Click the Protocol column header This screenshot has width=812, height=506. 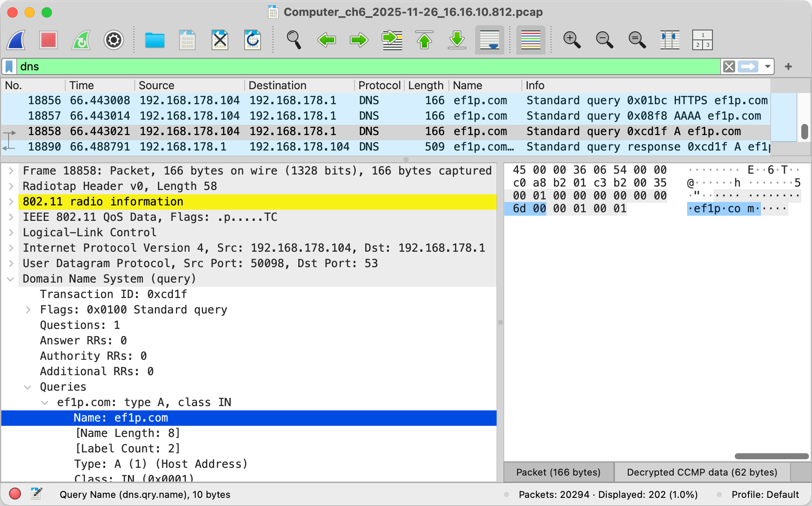pyautogui.click(x=379, y=85)
